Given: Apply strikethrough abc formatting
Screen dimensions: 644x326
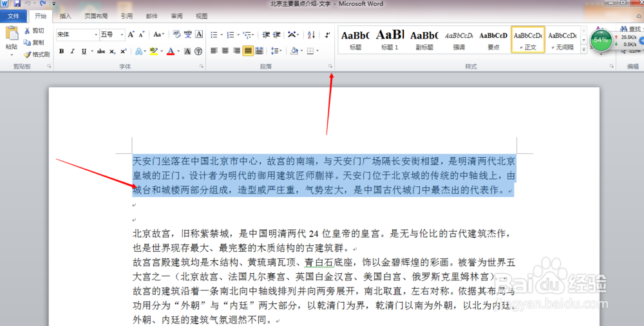Looking at the screenshot, I should pyautogui.click(x=101, y=52).
